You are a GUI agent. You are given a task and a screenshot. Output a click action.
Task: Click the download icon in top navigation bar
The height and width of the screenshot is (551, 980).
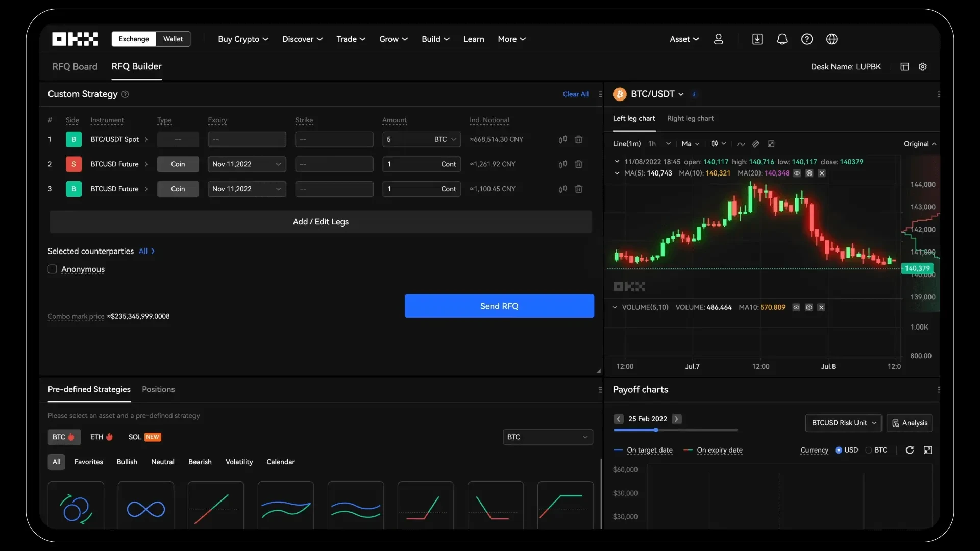click(758, 39)
